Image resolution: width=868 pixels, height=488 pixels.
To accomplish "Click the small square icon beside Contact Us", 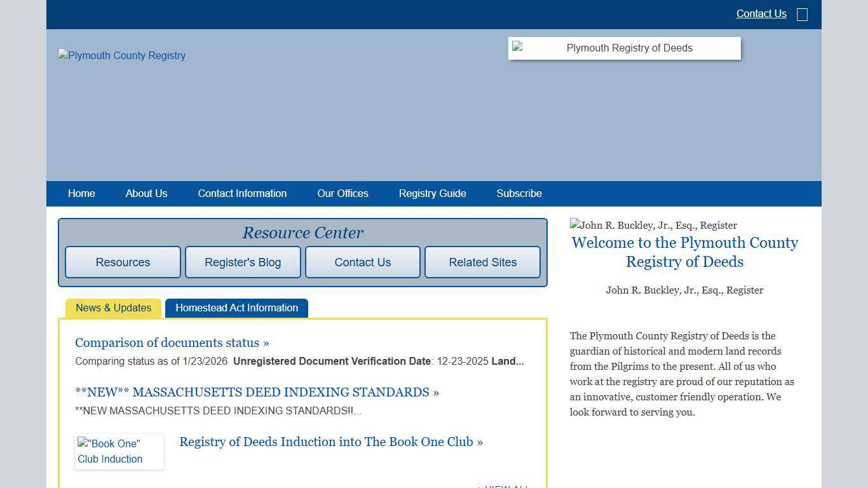I will point(801,14).
